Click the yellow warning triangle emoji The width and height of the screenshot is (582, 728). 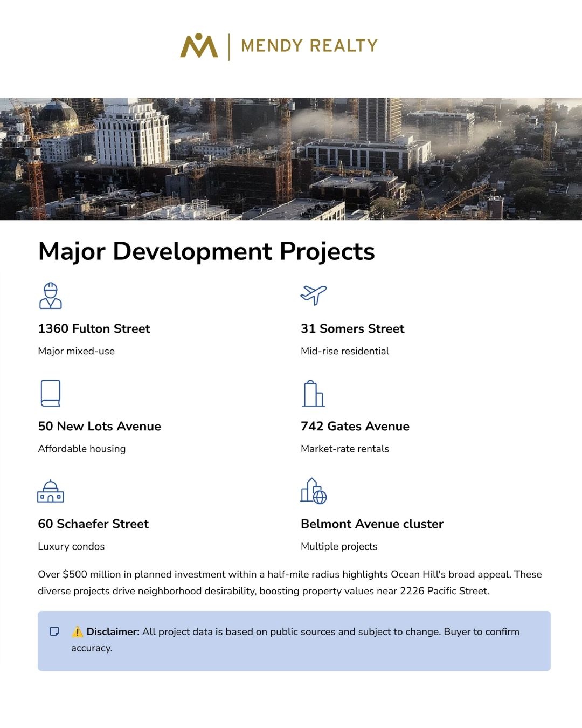click(x=78, y=631)
